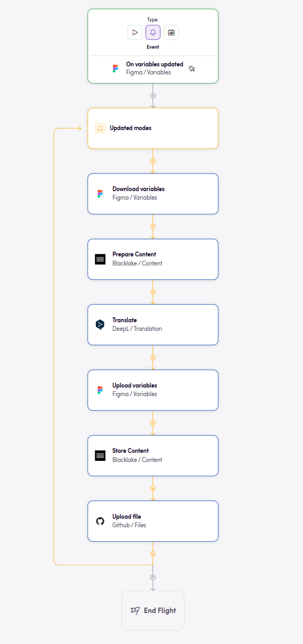Select the bell Event trigger type
Screen dimensions: 303x644
[153, 32]
